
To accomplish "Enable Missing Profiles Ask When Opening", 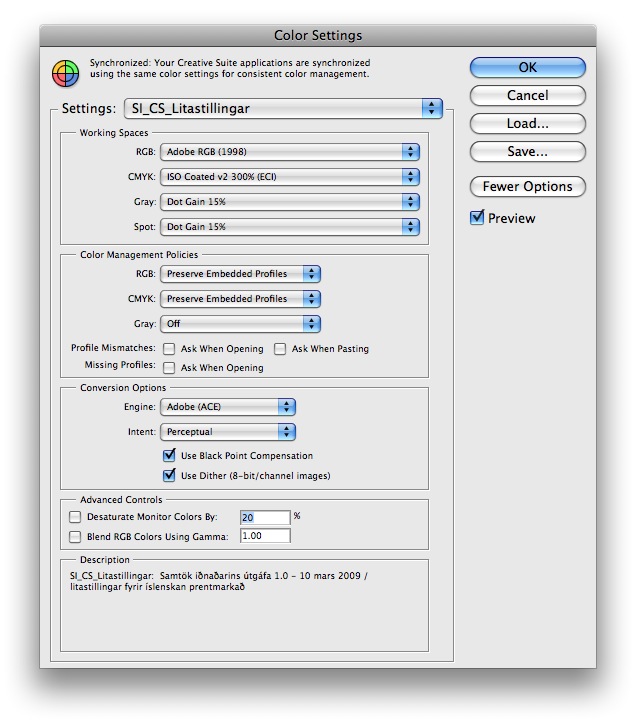I will [169, 367].
